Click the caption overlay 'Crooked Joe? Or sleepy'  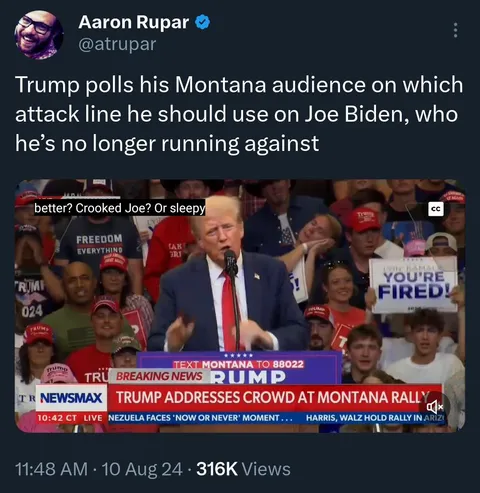(140, 208)
